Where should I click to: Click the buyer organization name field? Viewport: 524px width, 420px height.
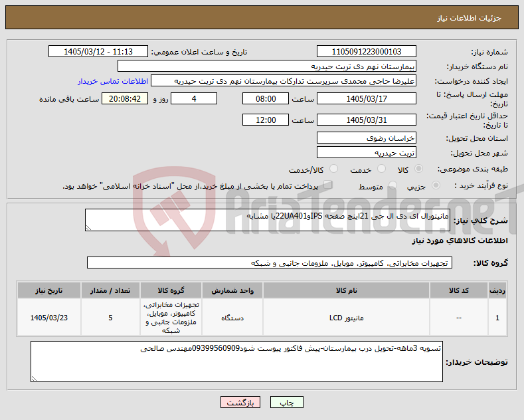pos(267,66)
